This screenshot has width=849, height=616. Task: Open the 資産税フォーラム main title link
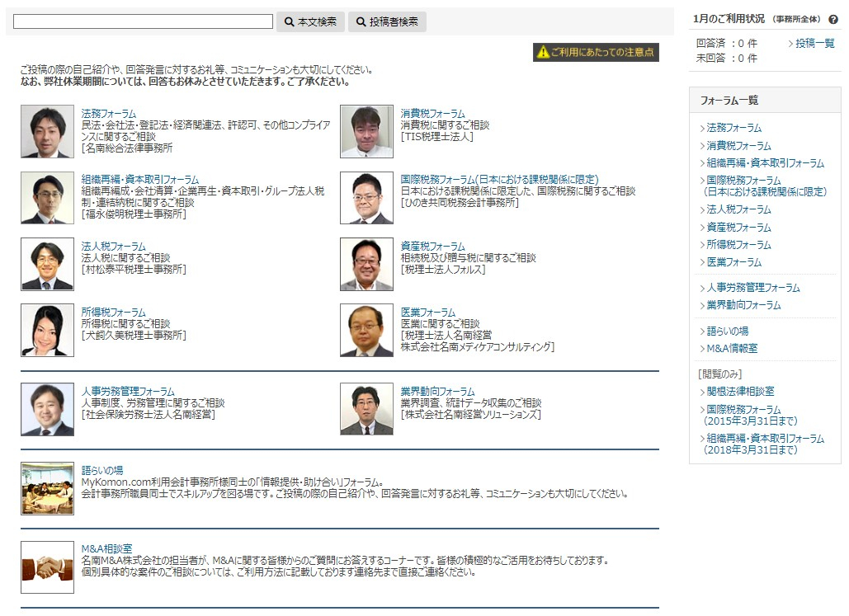(x=432, y=247)
